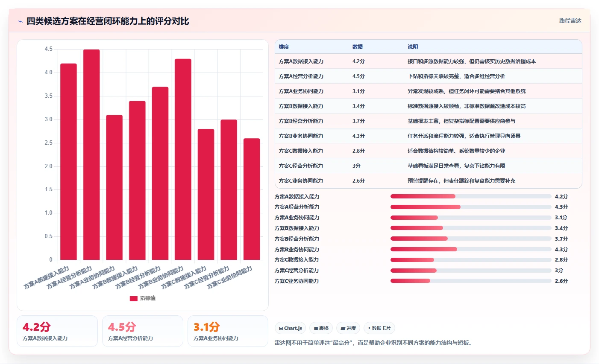Click the 方案B经营分析能力 progress bar
This screenshot has height=364, width=599.
pos(471,239)
